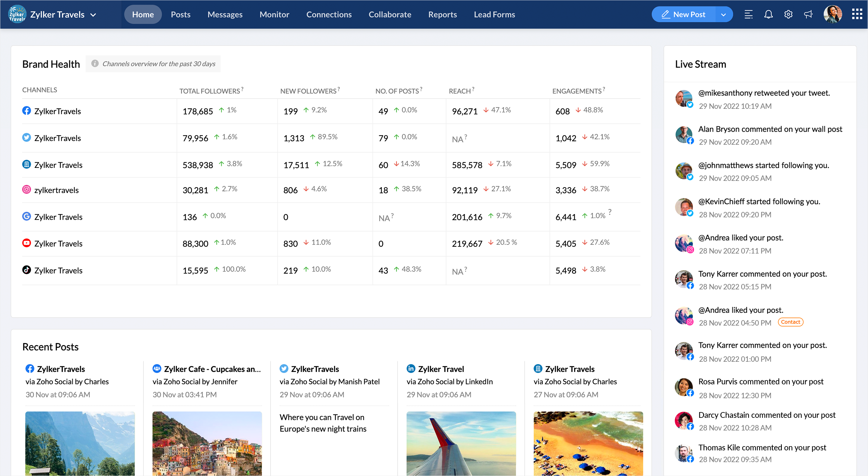The width and height of the screenshot is (868, 476).
Task: Open the notifications bell icon
Action: click(x=768, y=14)
